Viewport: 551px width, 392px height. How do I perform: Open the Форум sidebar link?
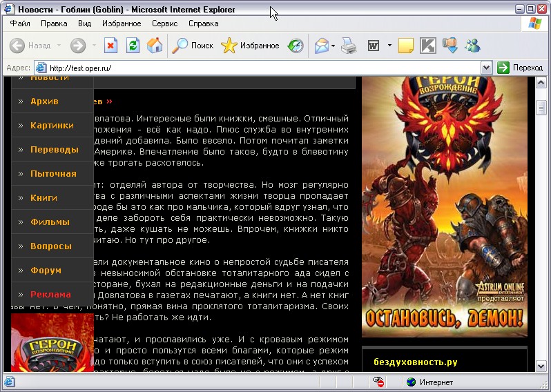click(52, 271)
